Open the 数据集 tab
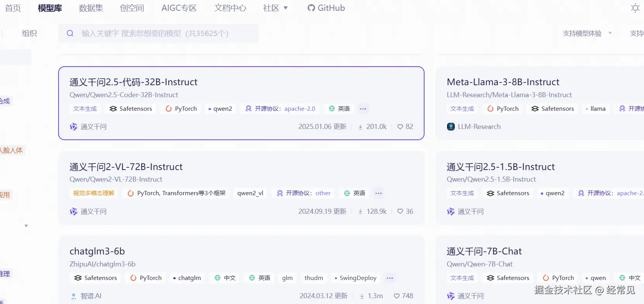This screenshot has height=304, width=644. click(91, 8)
